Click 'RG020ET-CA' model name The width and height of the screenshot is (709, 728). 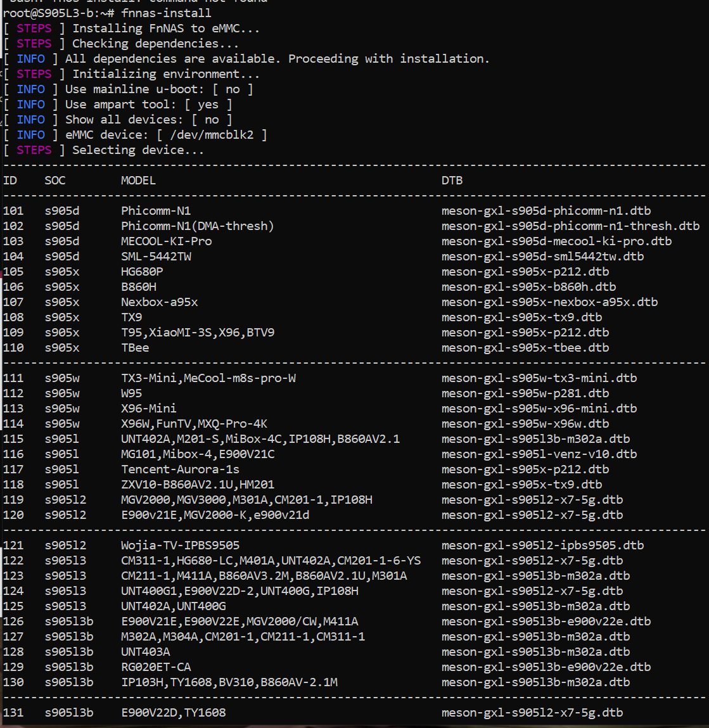pos(156,667)
